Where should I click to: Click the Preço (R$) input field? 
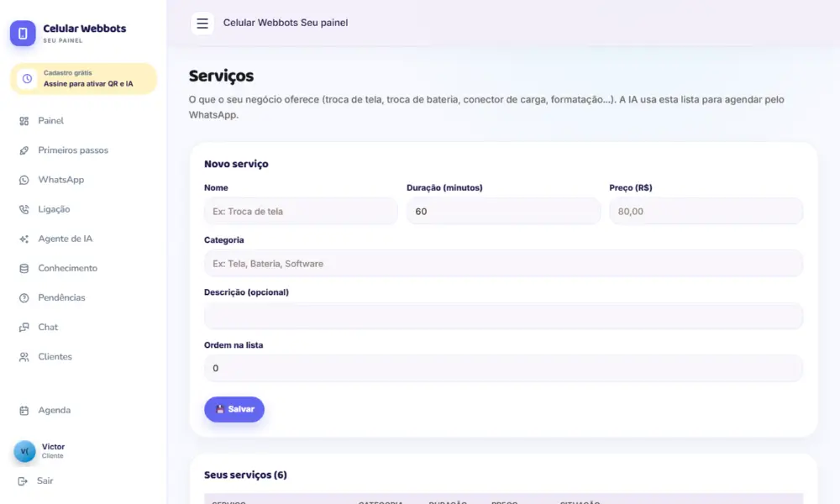[x=706, y=211]
